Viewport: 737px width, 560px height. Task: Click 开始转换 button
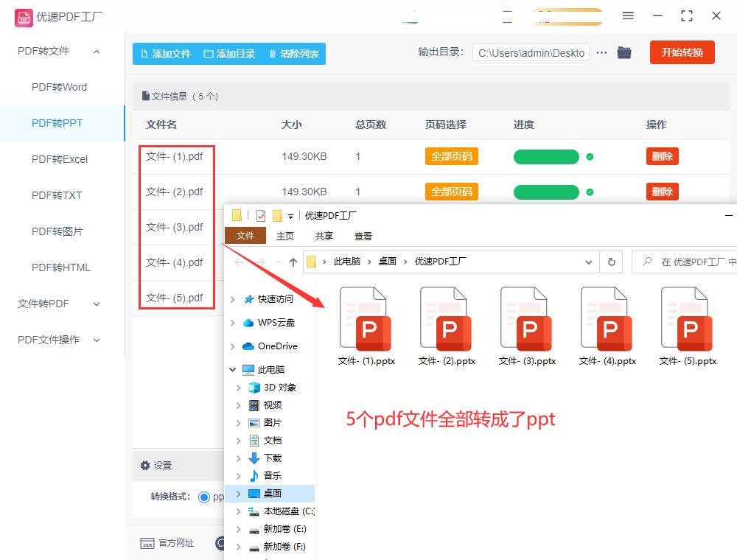682,52
